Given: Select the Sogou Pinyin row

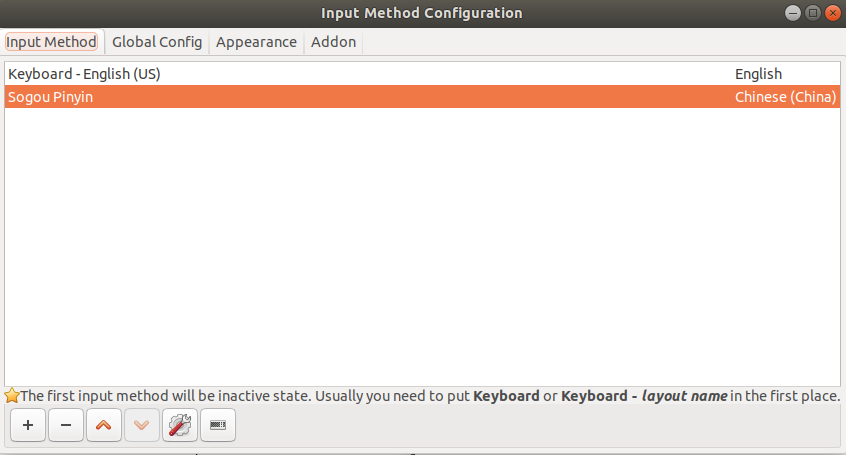Looking at the screenshot, I should (x=422, y=97).
